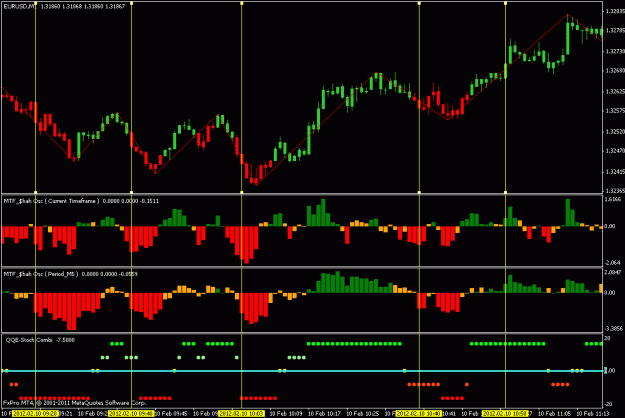625x418 pixels.
Task: Click the 10 Feb 09:45 time axis label
Action: pos(171,414)
